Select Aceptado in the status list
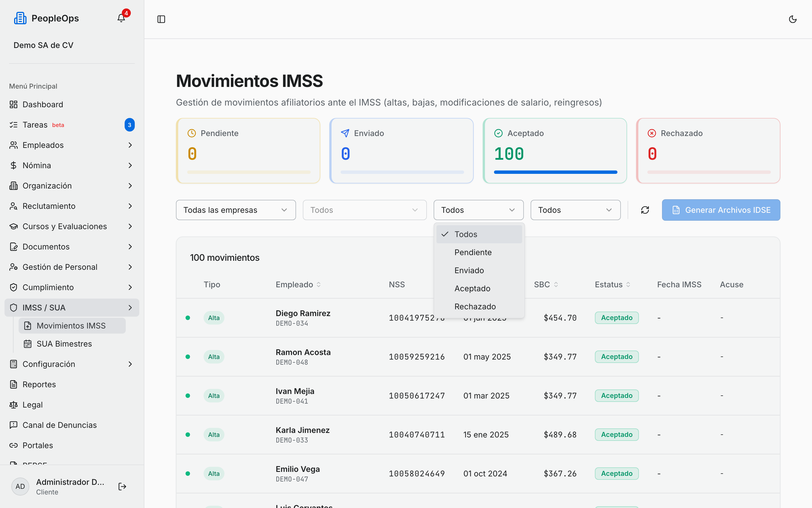 click(x=479, y=289)
